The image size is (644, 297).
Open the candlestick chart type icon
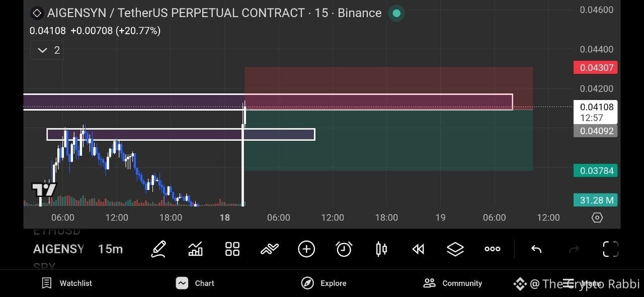tap(381, 249)
